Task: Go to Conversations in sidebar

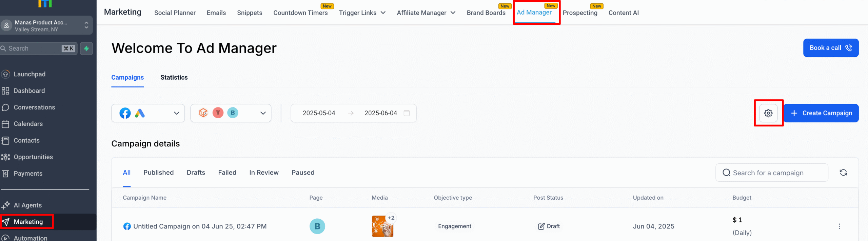Action: click(x=34, y=107)
